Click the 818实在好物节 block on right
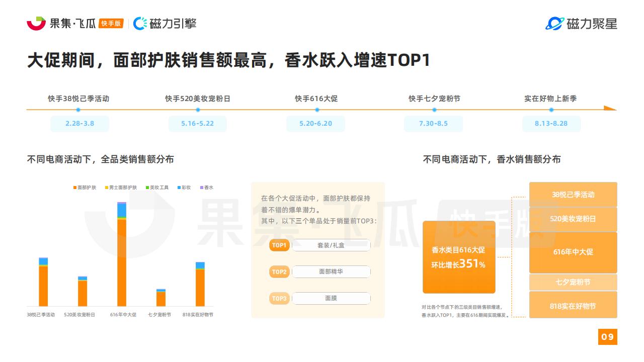The width and height of the screenshot is (644, 362). pyautogui.click(x=573, y=306)
